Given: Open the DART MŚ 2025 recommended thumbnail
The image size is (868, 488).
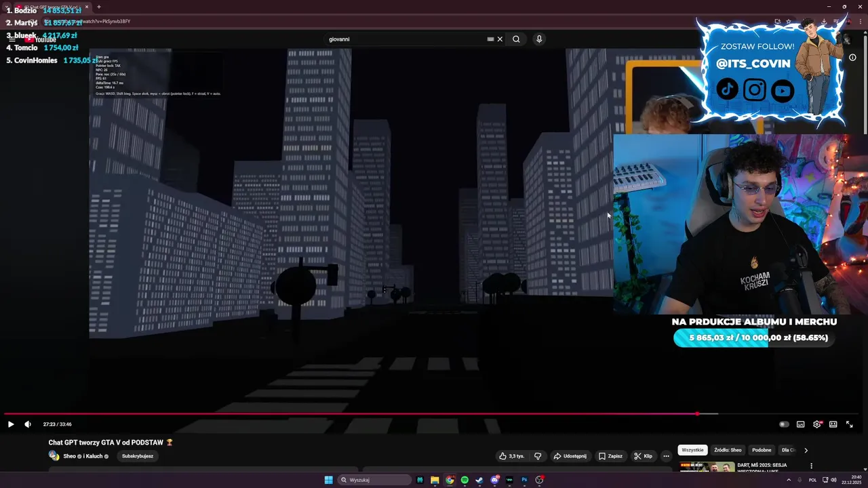Looking at the screenshot, I should pyautogui.click(x=707, y=466).
